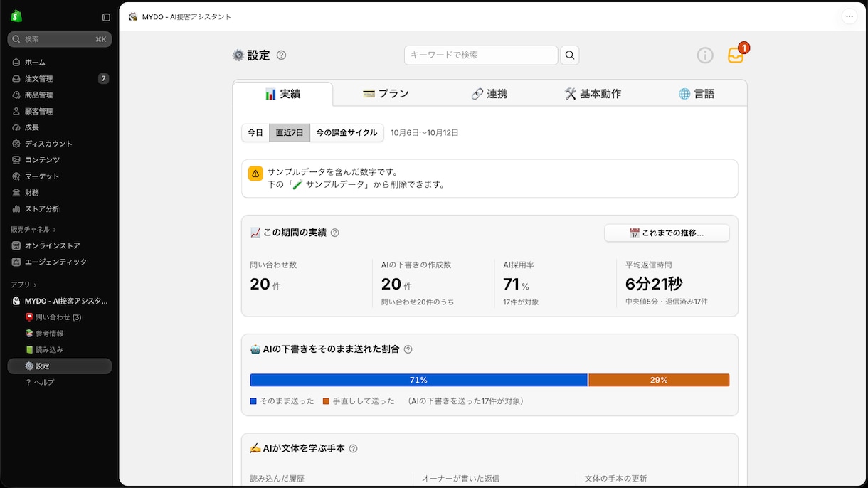868x488 pixels.
Task: Click the 6分21秒 average reply time value
Action: tap(655, 284)
